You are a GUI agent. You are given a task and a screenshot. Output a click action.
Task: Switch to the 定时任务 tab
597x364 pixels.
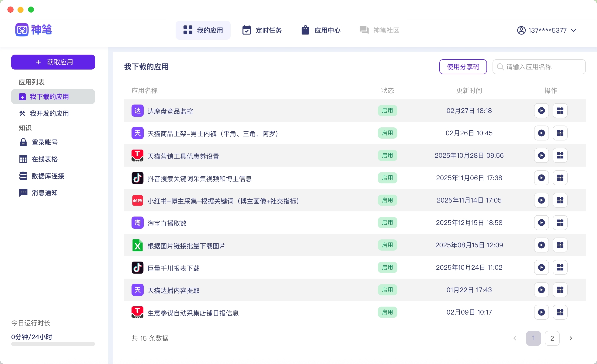[262, 31]
